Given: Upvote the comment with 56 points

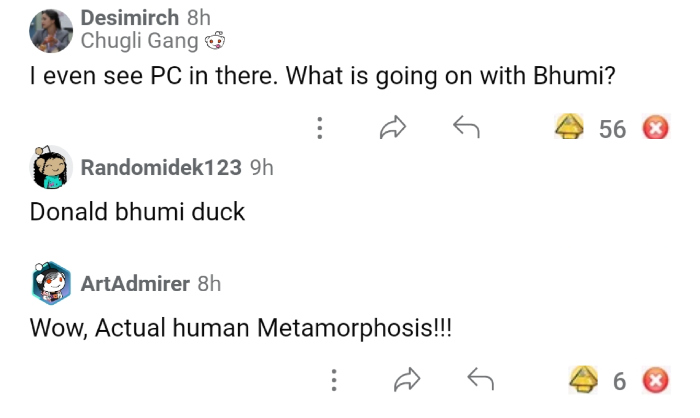Looking at the screenshot, I should click(x=570, y=128).
